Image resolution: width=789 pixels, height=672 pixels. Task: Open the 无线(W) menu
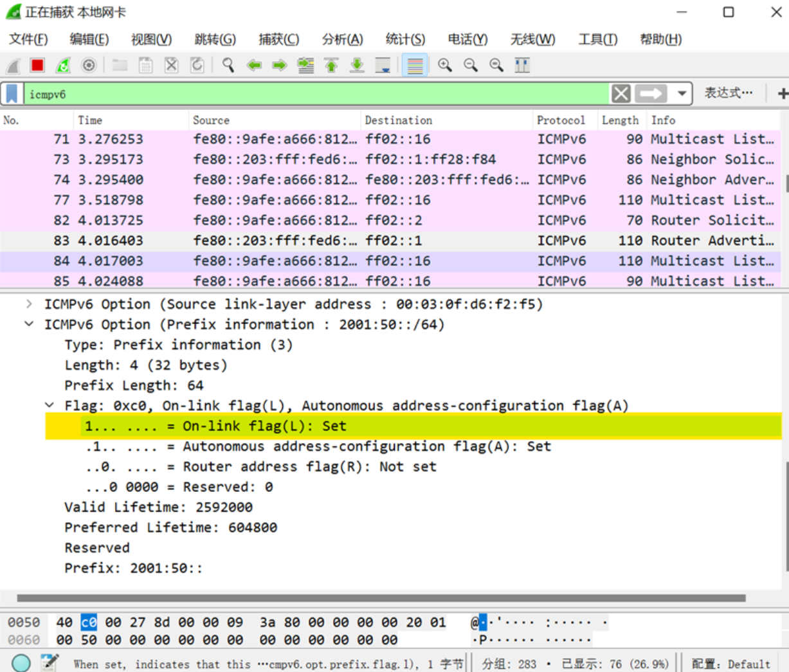coord(532,39)
